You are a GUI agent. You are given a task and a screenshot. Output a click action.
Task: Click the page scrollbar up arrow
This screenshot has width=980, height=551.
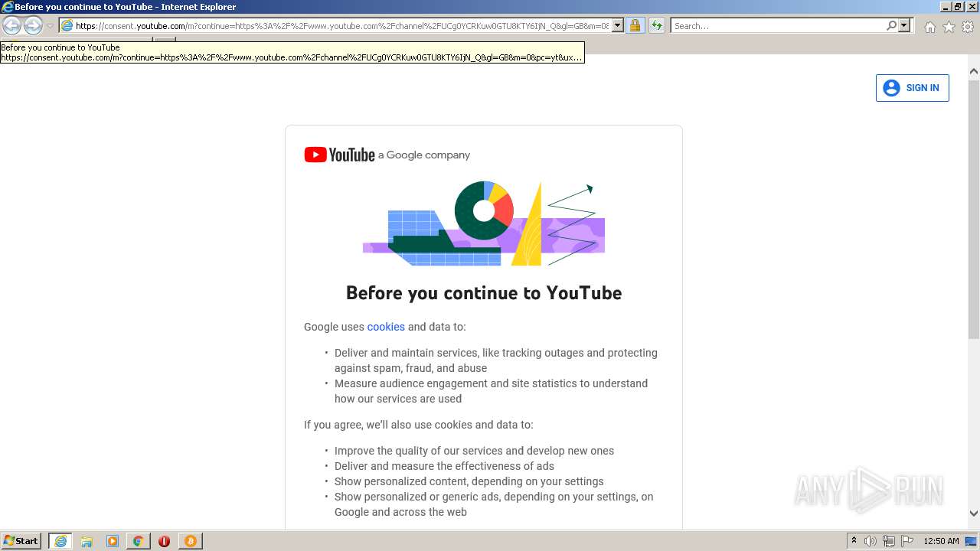click(x=973, y=71)
